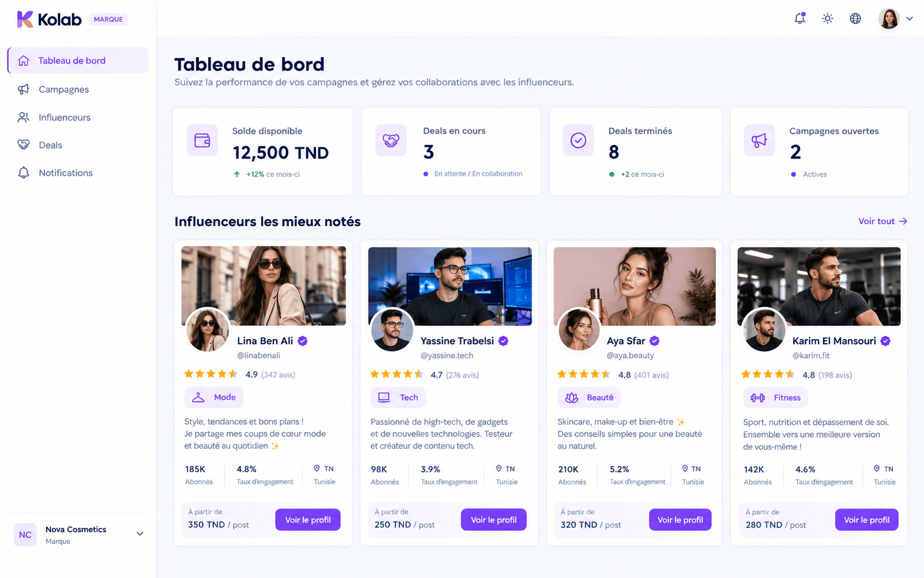Viewport: 924px width, 578px height.
Task: Click Aya Sfar's cover photo
Action: 634,286
